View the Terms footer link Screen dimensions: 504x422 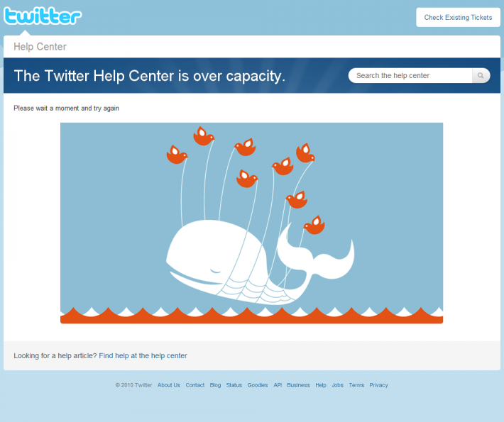tap(356, 385)
